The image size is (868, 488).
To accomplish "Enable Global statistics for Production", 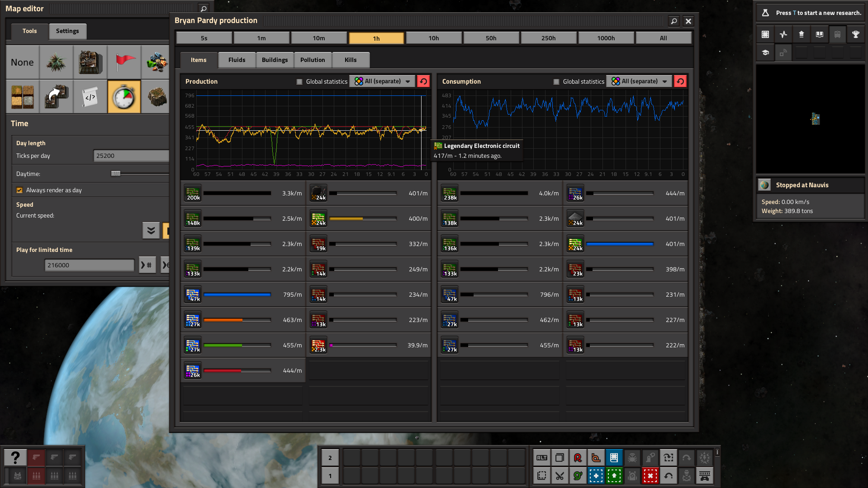I will click(299, 82).
